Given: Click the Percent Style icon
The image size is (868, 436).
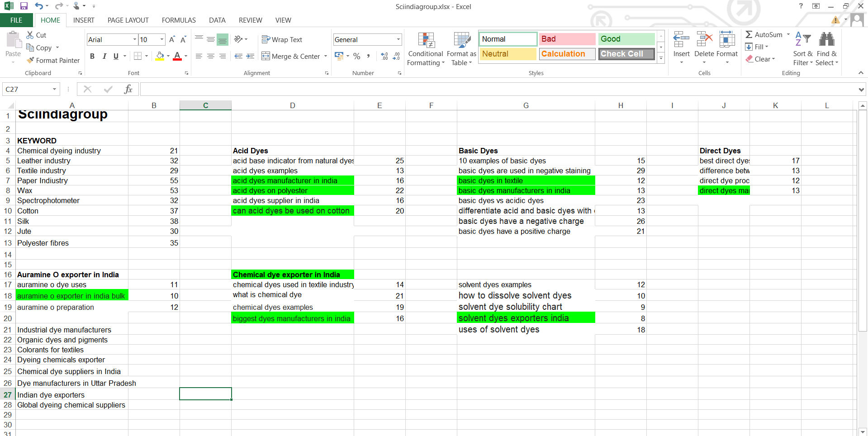Looking at the screenshot, I should pyautogui.click(x=357, y=56).
